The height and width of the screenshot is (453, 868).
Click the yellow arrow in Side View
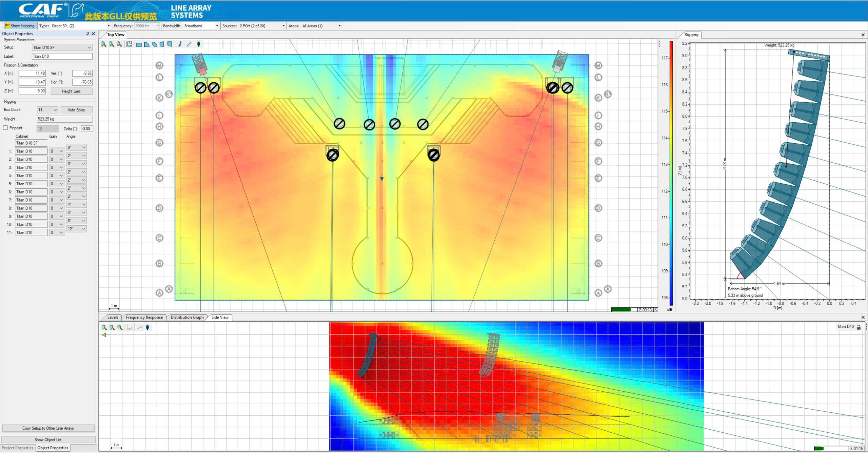[105, 335]
